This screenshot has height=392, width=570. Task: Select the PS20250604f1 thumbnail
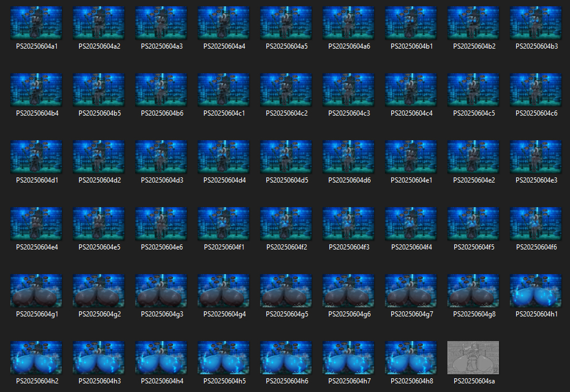(223, 223)
